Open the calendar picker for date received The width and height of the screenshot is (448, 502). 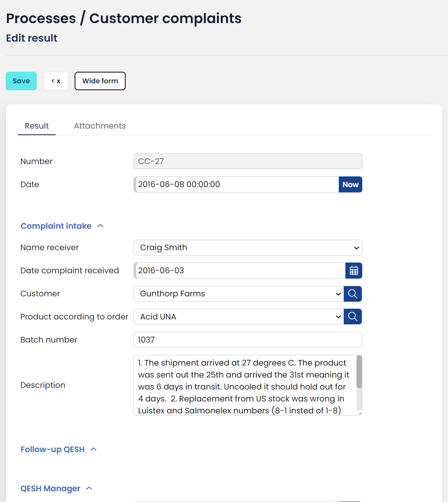354,271
